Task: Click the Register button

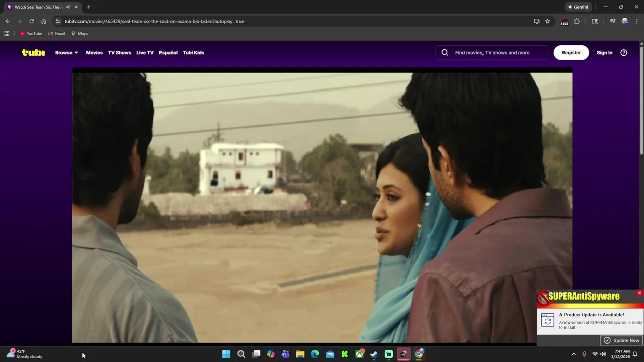Action: click(571, 52)
